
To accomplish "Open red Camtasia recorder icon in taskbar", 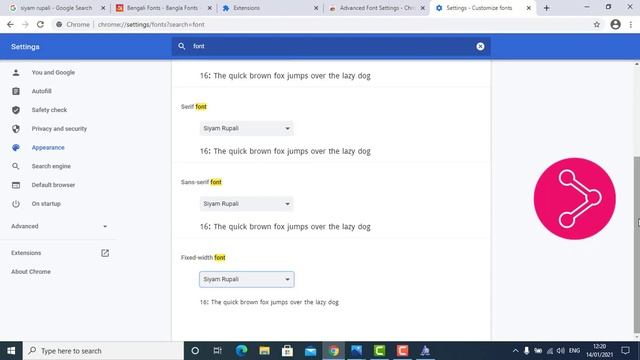I will coord(402,351).
